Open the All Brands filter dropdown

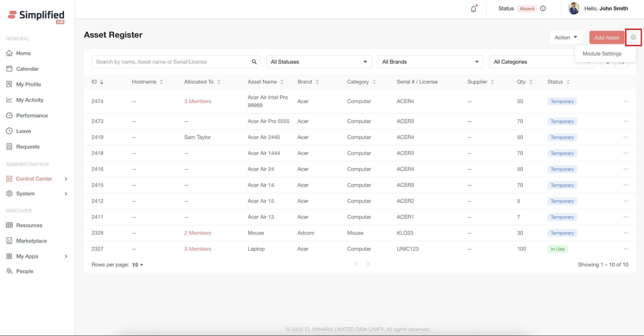point(430,62)
